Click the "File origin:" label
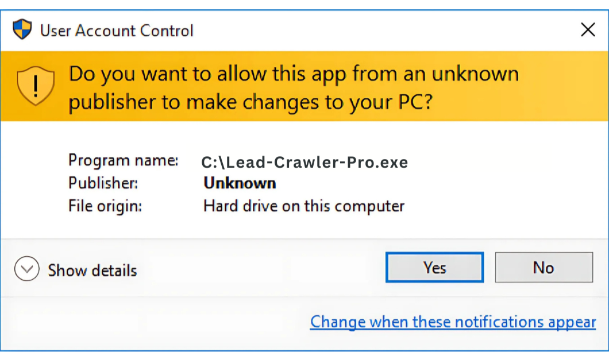 [x=105, y=206]
